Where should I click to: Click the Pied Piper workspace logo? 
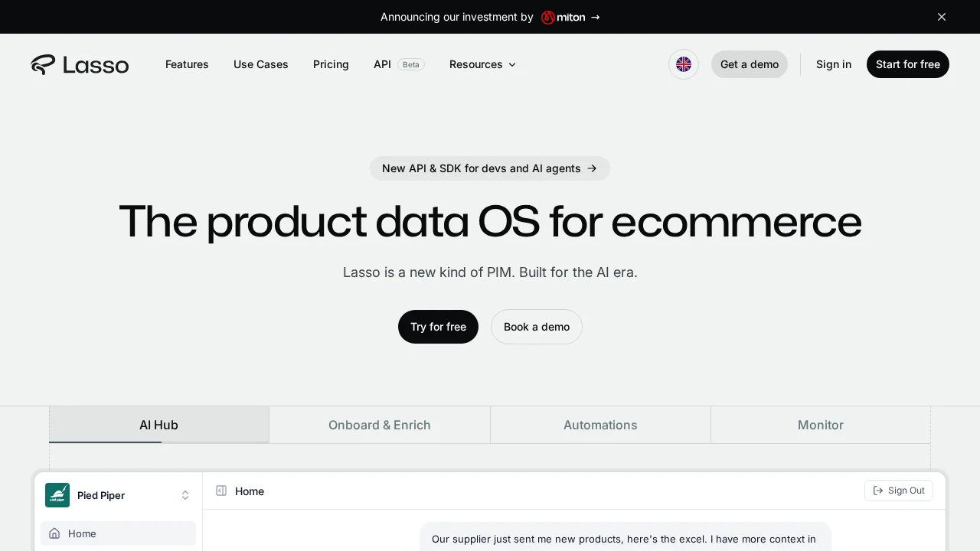tap(57, 495)
